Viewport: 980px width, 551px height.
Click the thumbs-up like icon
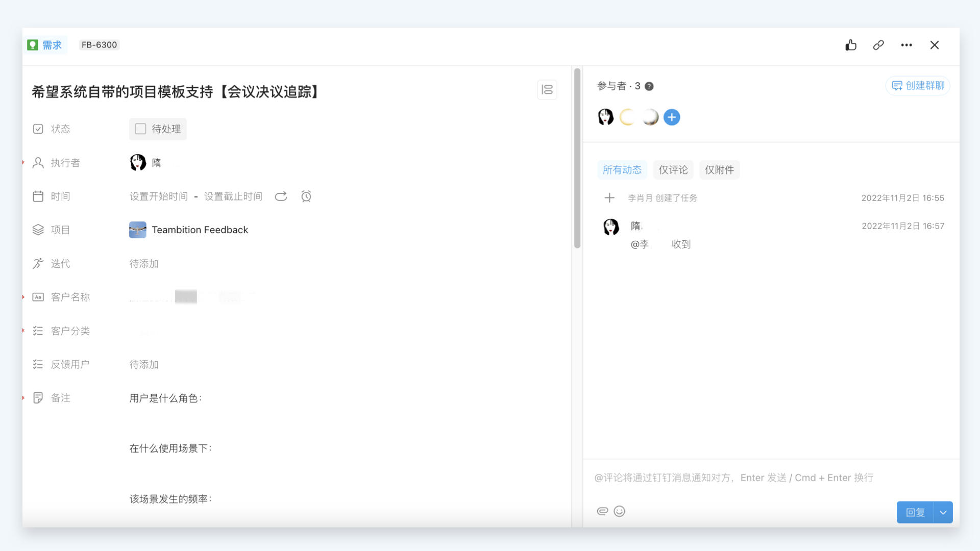850,45
